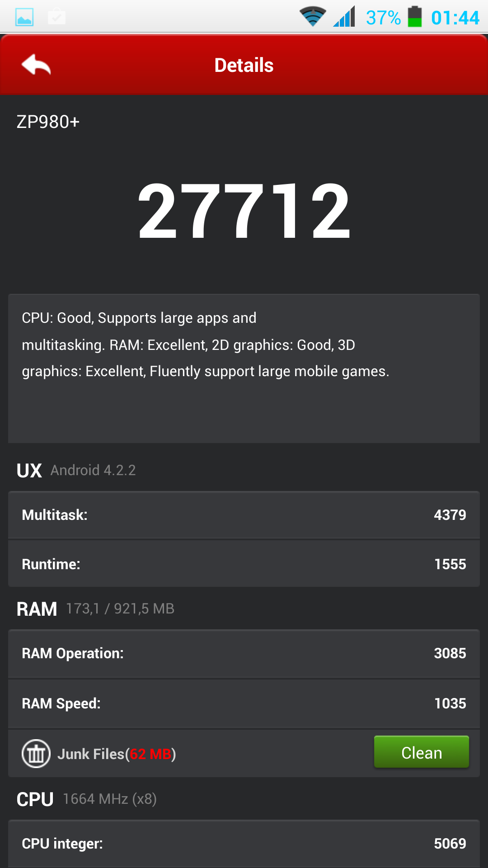The width and height of the screenshot is (488, 868).
Task: Tap the back arrow icon
Action: (36, 65)
